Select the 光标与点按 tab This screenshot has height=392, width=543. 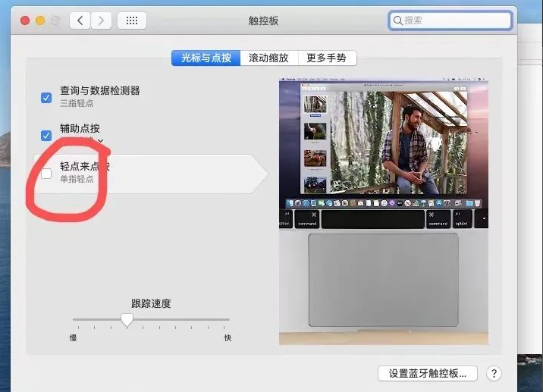pos(206,58)
